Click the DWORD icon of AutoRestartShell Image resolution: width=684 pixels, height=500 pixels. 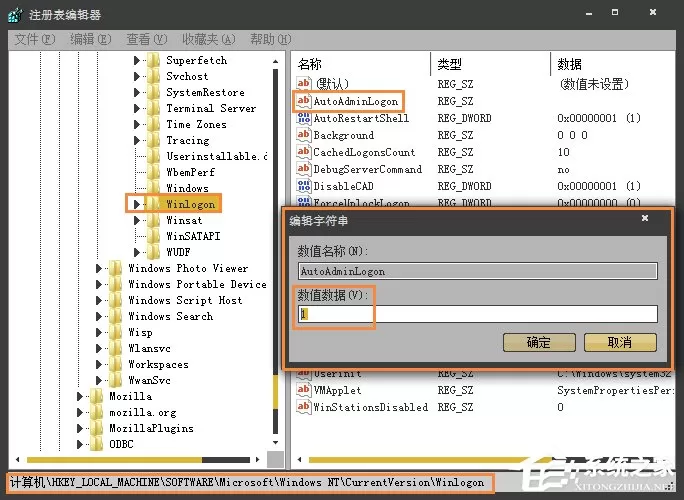click(304, 118)
